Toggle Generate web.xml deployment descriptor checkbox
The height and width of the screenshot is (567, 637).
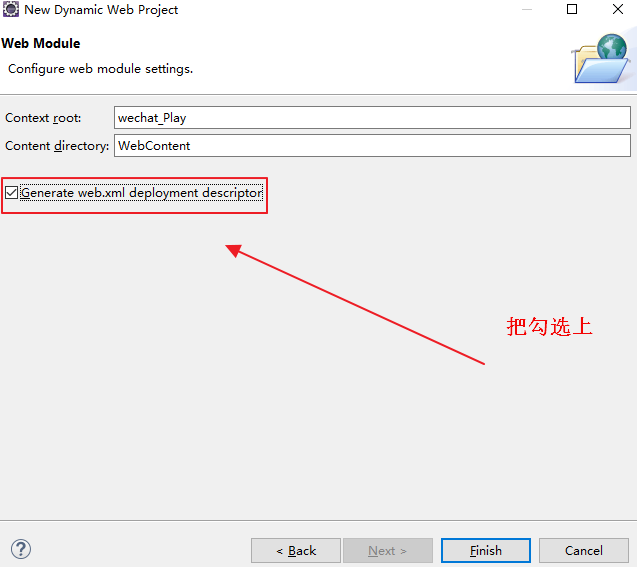(11, 193)
